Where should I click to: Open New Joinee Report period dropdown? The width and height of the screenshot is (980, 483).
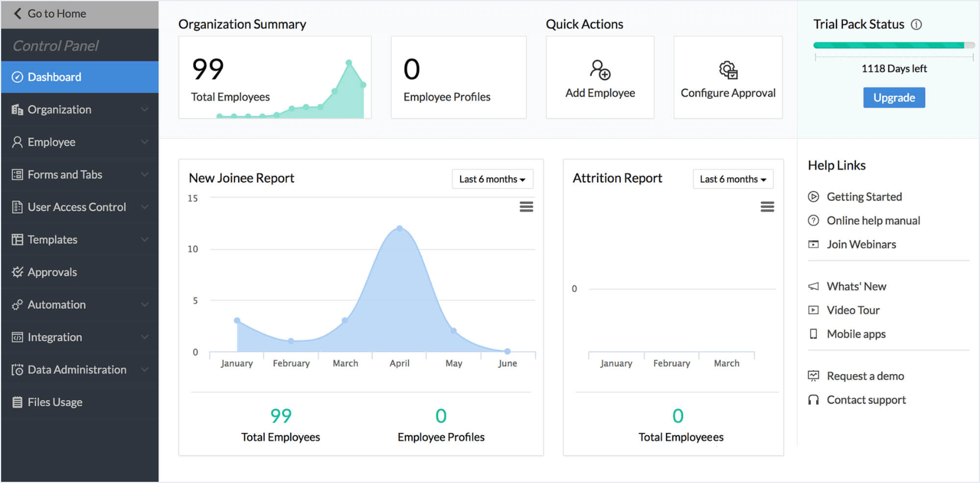coord(492,179)
